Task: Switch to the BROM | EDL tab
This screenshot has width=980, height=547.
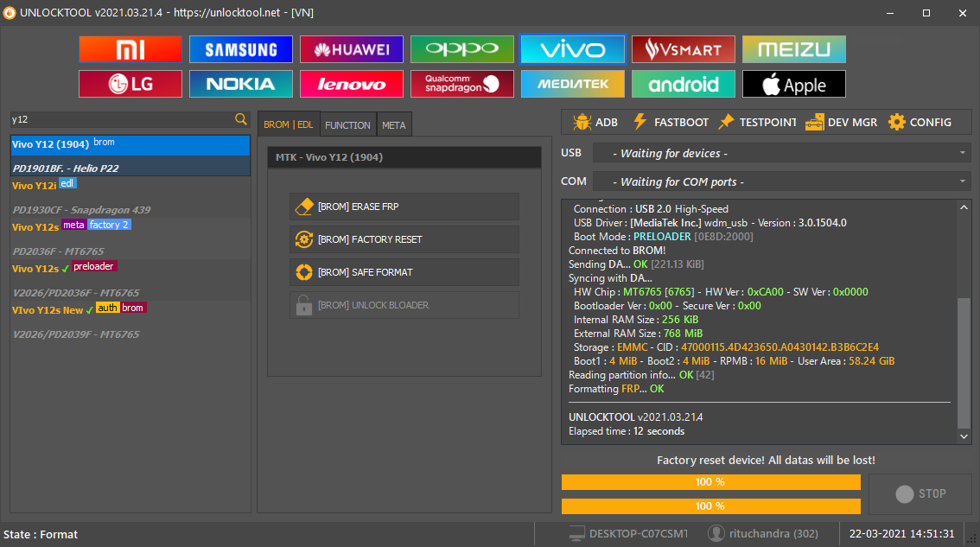Action: (x=288, y=124)
